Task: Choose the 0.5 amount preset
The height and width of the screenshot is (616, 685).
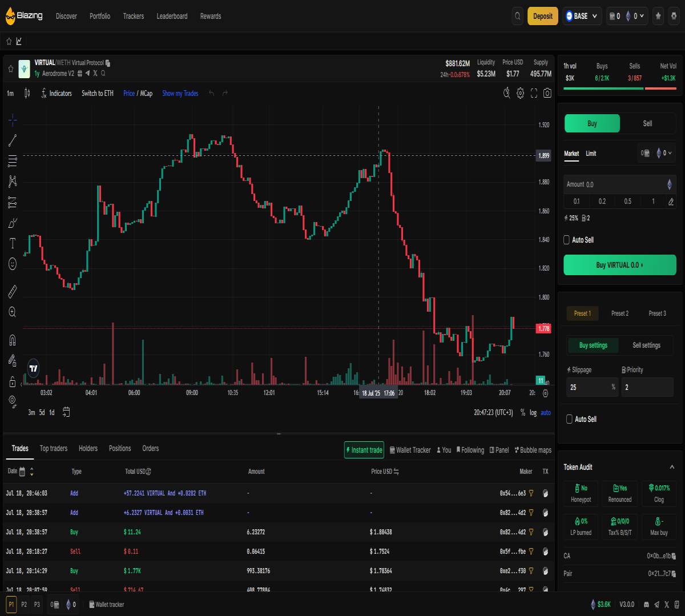Action: coord(628,201)
